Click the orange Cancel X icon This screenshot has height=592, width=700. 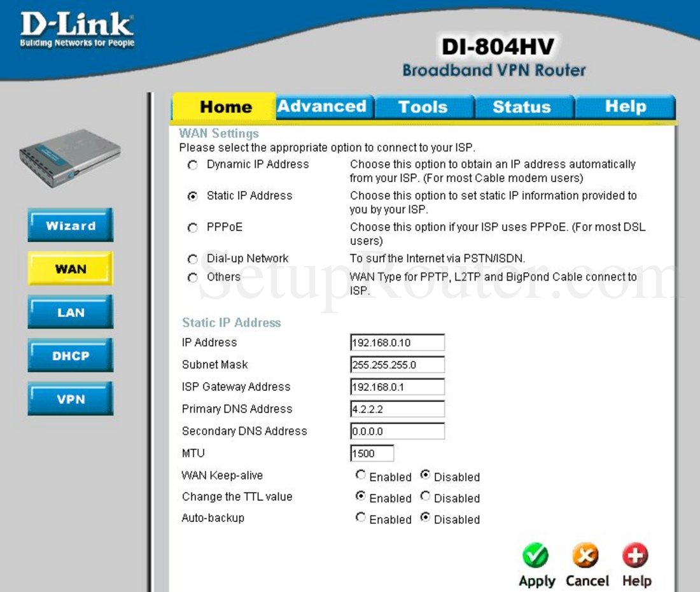coord(585,555)
